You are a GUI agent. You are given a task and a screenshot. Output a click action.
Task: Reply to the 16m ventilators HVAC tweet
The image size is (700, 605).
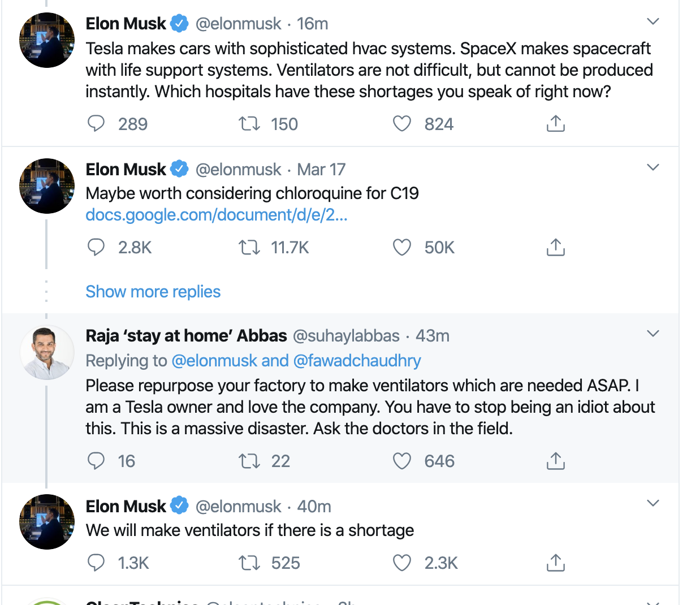point(96,123)
